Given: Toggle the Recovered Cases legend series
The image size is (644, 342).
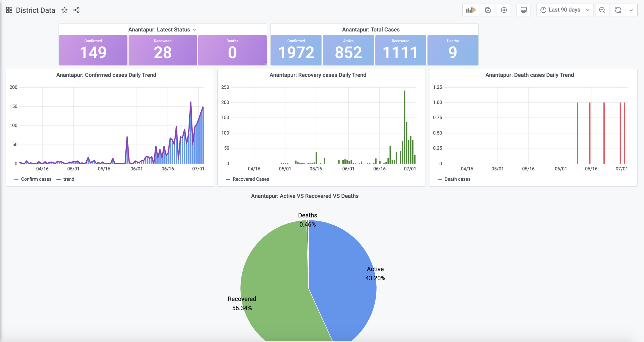Looking at the screenshot, I should pos(250,179).
